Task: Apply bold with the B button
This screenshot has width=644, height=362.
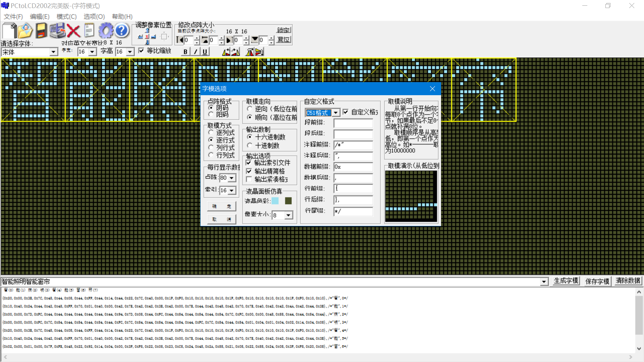Action: pos(185,51)
